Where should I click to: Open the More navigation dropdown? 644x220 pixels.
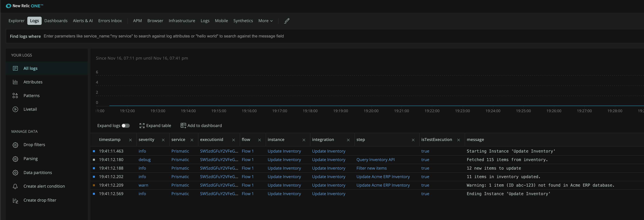pyautogui.click(x=265, y=21)
